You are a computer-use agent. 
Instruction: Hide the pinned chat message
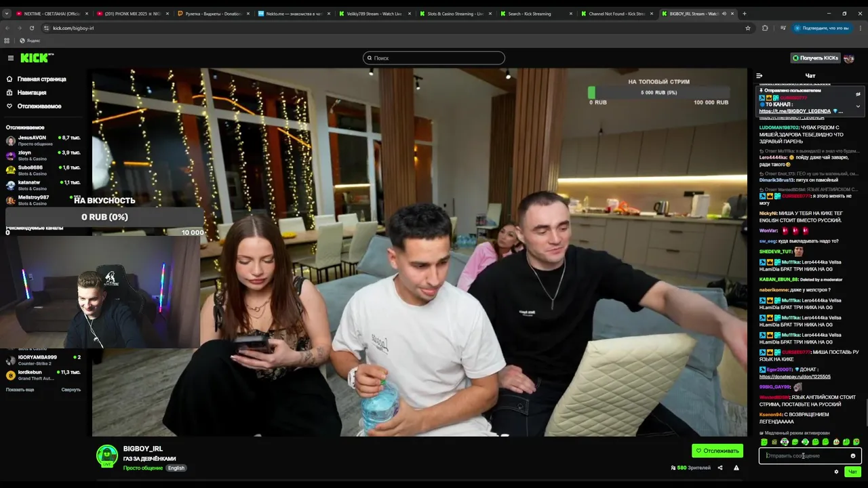coord(858,94)
